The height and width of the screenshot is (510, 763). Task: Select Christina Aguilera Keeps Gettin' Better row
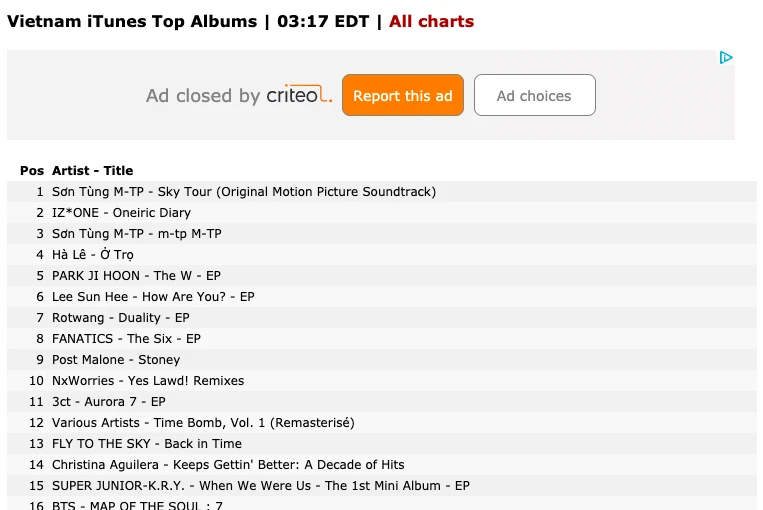228,465
